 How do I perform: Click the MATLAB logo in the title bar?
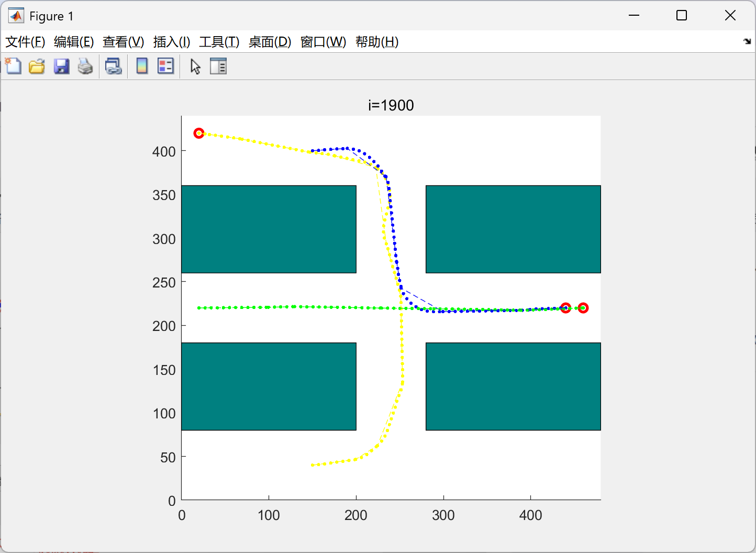click(x=16, y=16)
